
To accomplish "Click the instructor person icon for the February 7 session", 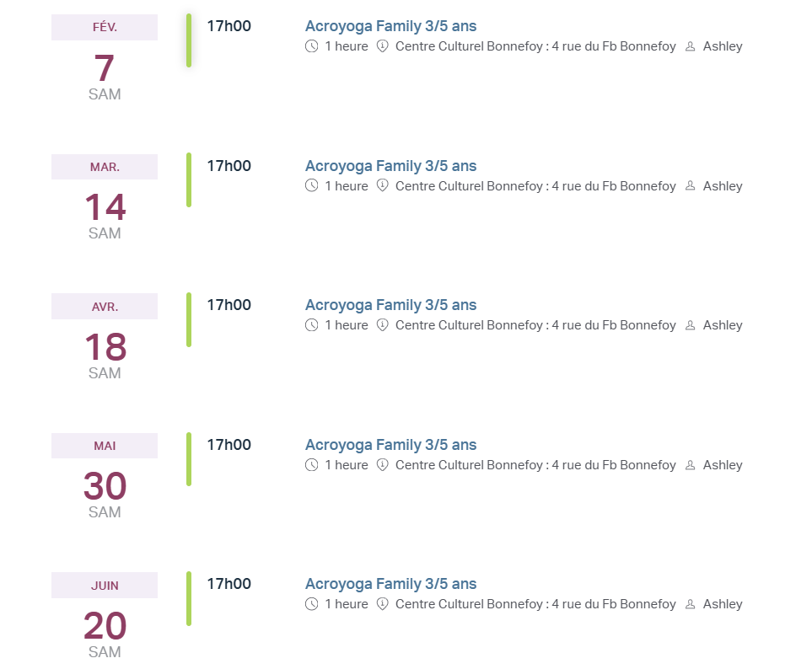I will click(x=691, y=46).
